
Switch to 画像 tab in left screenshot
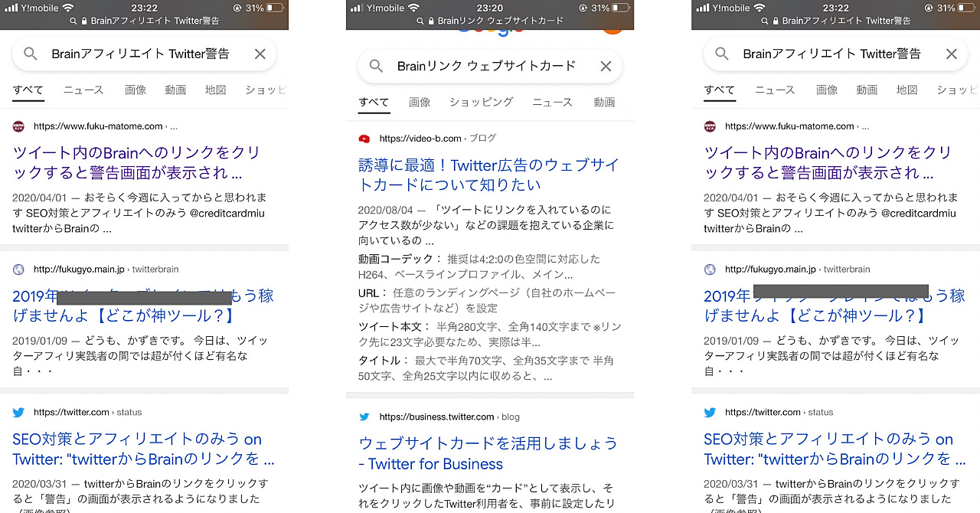136,90
